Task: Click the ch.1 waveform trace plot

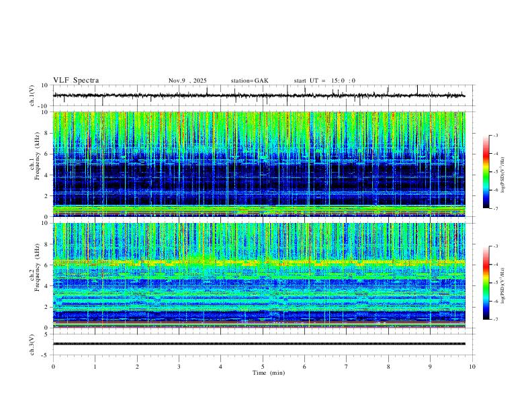Action: [259, 95]
